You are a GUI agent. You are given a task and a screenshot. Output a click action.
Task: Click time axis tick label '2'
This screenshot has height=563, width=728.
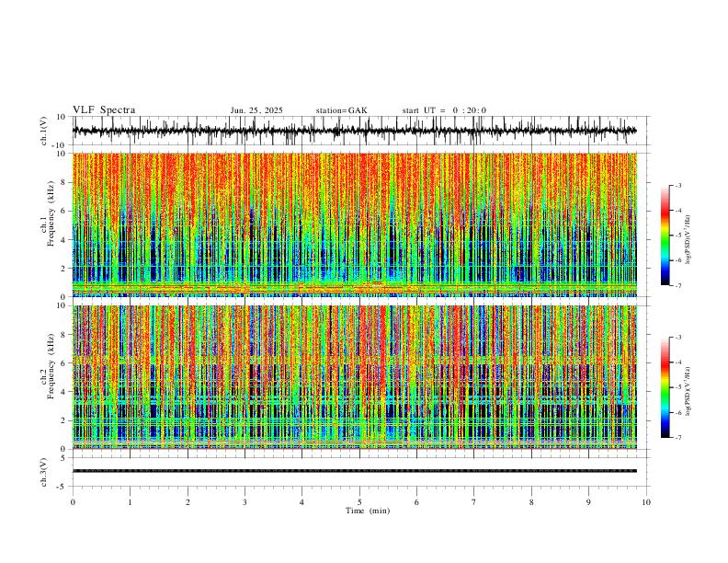coord(188,502)
